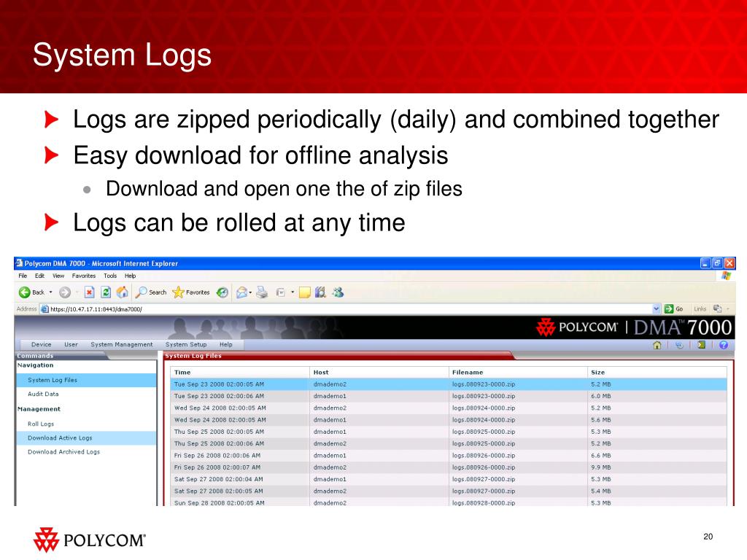The height and width of the screenshot is (560, 747).
Task: Click Download Active Logs command
Action: click(86, 437)
